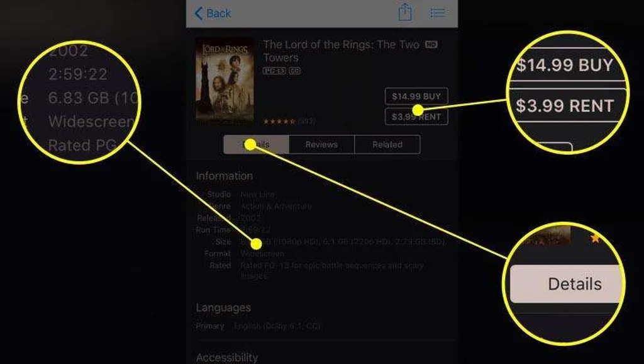Viewport: 644px width, 364px height.
Task: Switch to the Reviews tab
Action: 321,144
